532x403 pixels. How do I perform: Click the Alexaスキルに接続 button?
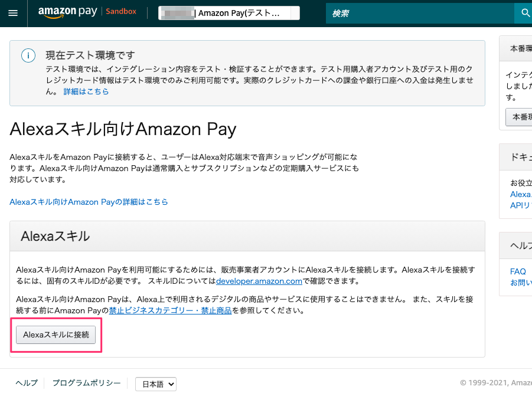click(56, 335)
